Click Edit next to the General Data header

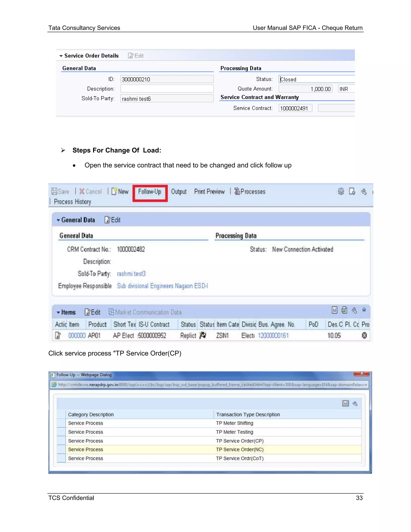point(113,220)
